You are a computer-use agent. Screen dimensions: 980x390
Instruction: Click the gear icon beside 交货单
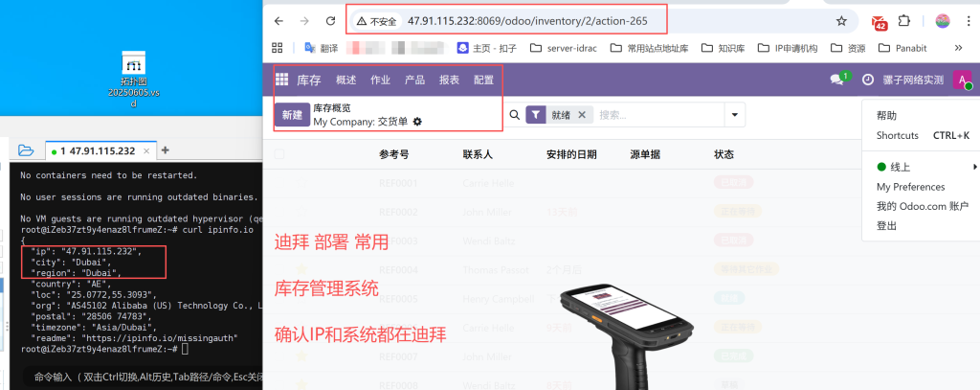tap(417, 122)
